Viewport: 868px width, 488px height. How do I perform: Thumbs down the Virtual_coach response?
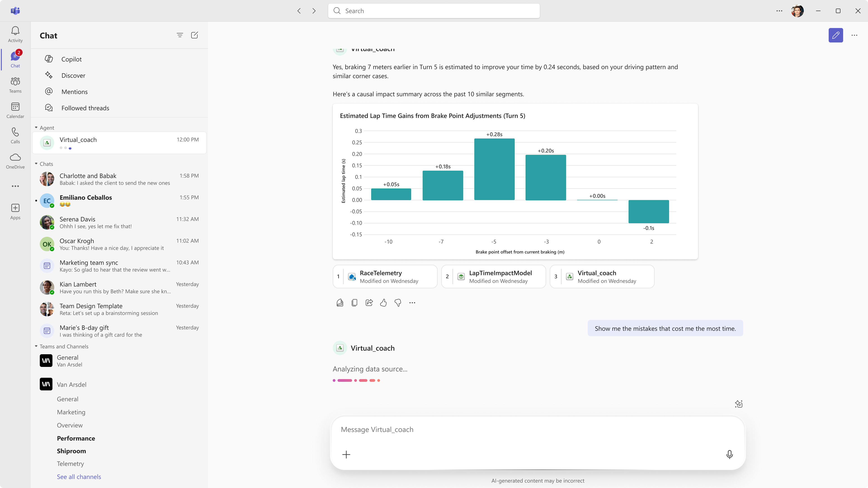[x=398, y=303]
